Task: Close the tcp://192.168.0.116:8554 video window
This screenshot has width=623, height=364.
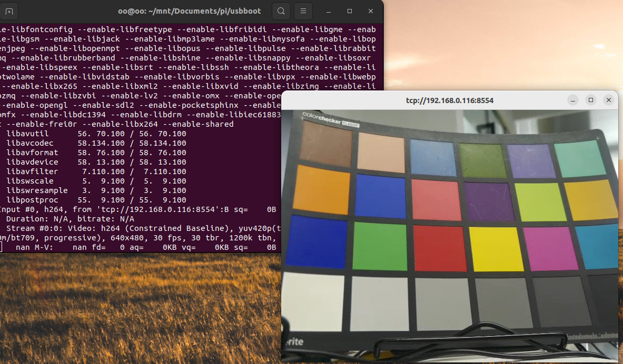Action: tap(609, 100)
